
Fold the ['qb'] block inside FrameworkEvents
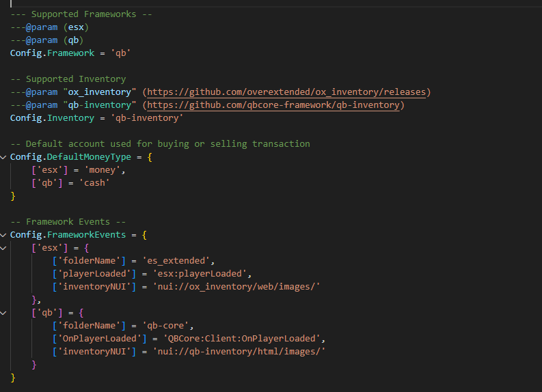(3, 313)
